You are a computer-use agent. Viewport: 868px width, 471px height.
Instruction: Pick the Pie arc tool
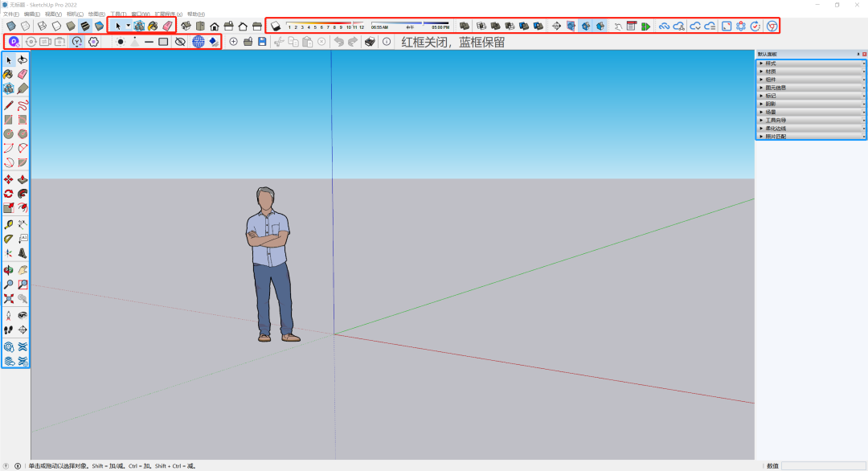pyautogui.click(x=23, y=162)
